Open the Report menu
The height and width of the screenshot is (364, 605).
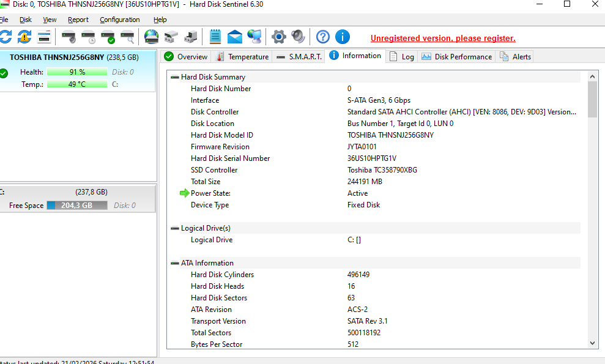78,20
